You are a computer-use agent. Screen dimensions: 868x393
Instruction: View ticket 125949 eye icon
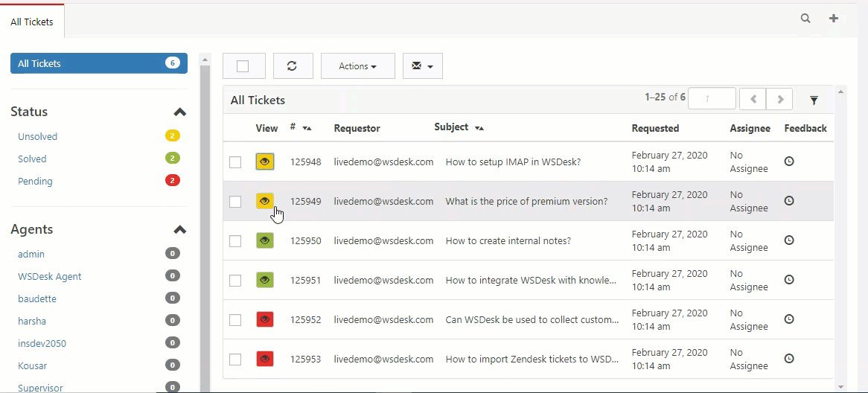pos(264,201)
